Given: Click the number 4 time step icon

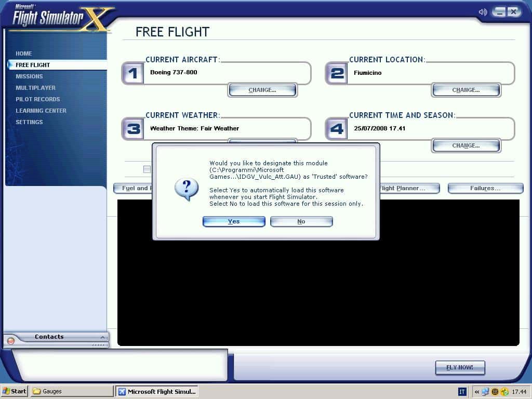Looking at the screenshot, I should 337,129.
